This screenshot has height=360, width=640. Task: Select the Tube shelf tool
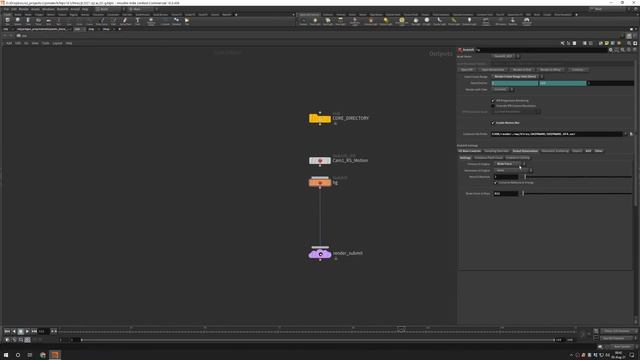[28, 21]
